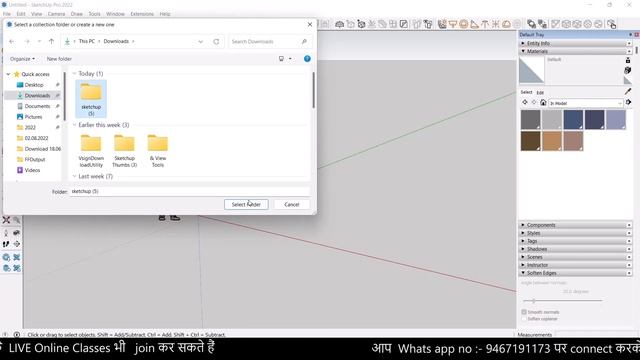Expand the Entity Info panel
The height and width of the screenshot is (360, 640).
point(576,43)
